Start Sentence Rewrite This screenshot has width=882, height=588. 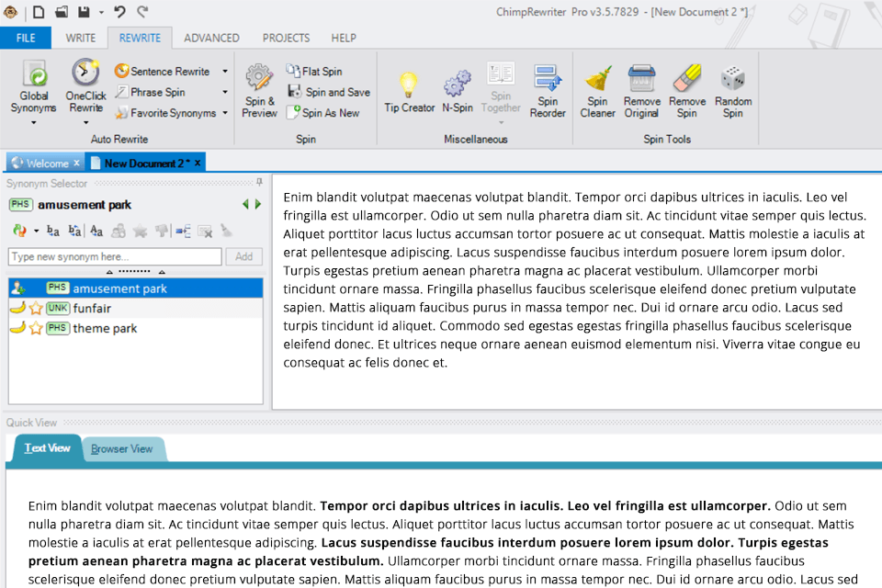coord(162,71)
